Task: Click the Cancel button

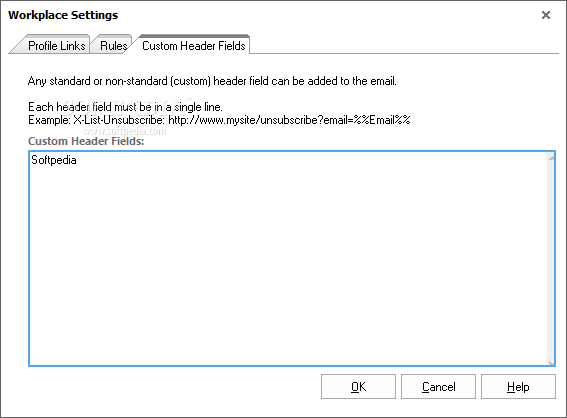Action: point(438,387)
